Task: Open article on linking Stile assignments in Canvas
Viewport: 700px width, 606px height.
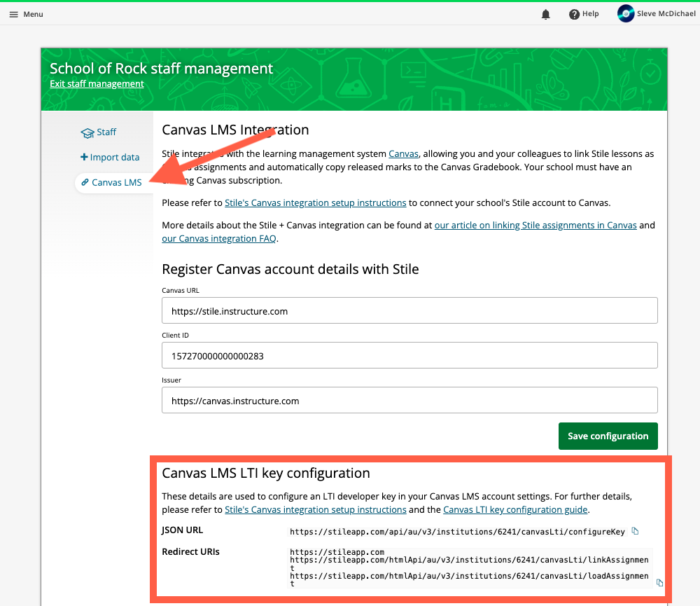Action: pyautogui.click(x=535, y=226)
